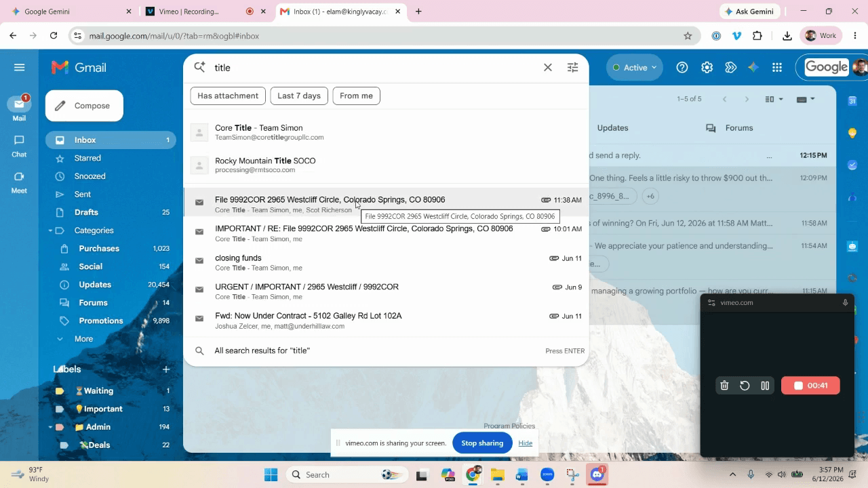The image size is (868, 488).
Task: Toggle the Last 7 days filter chip
Action: [299, 96]
